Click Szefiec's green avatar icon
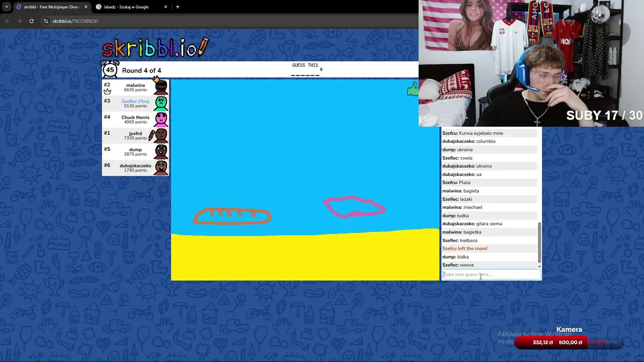644x362 pixels. (161, 103)
